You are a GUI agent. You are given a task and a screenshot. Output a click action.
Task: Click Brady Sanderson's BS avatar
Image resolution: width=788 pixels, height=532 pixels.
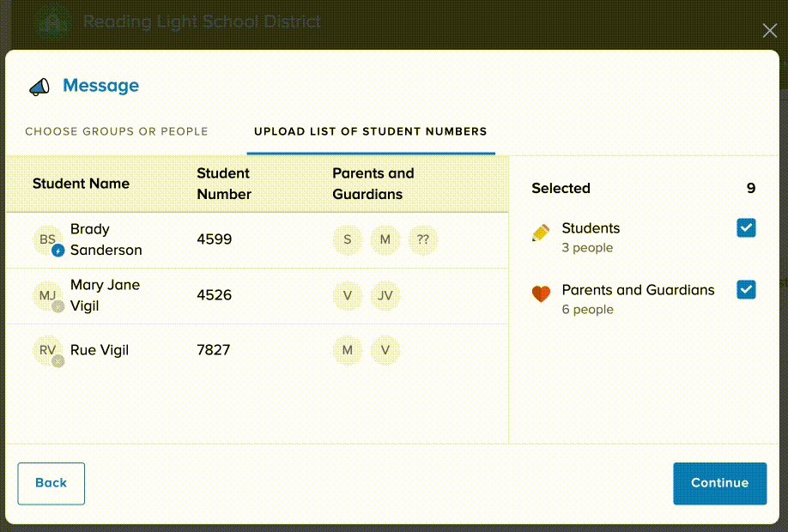pyautogui.click(x=48, y=239)
